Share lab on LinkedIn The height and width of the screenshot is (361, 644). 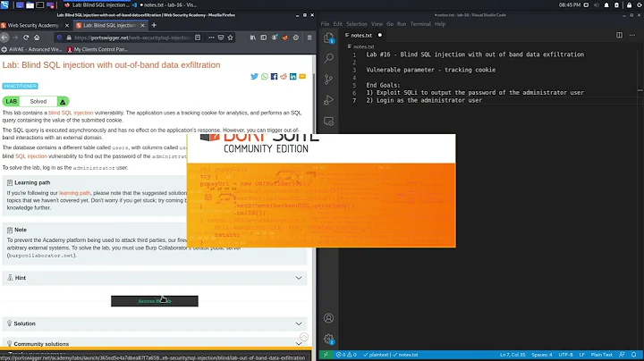(x=292, y=76)
